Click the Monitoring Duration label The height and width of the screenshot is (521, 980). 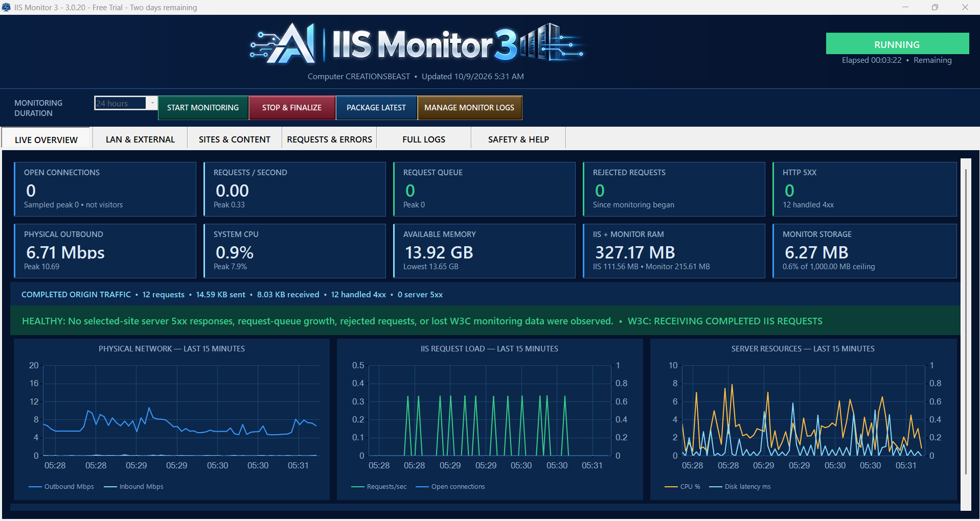tap(38, 108)
